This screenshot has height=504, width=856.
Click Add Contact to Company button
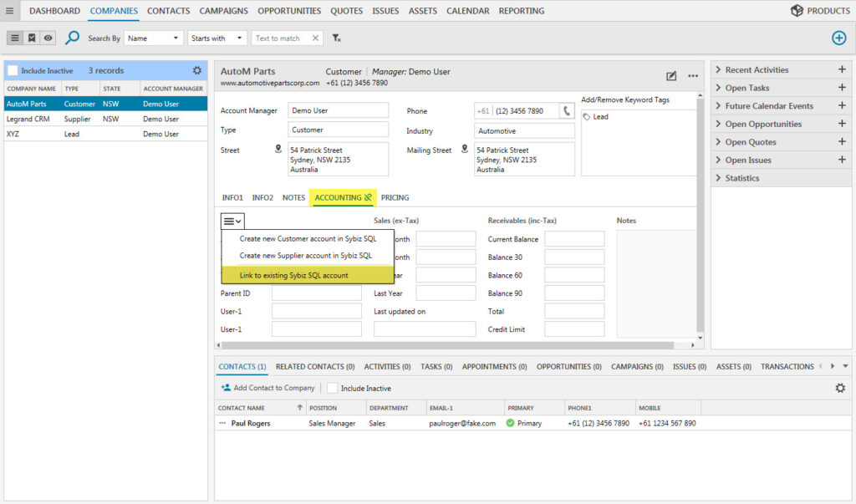[x=267, y=388]
